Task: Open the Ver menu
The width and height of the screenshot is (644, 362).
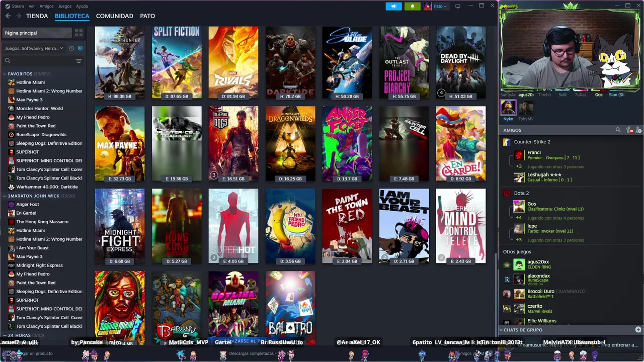Action: [x=32, y=6]
